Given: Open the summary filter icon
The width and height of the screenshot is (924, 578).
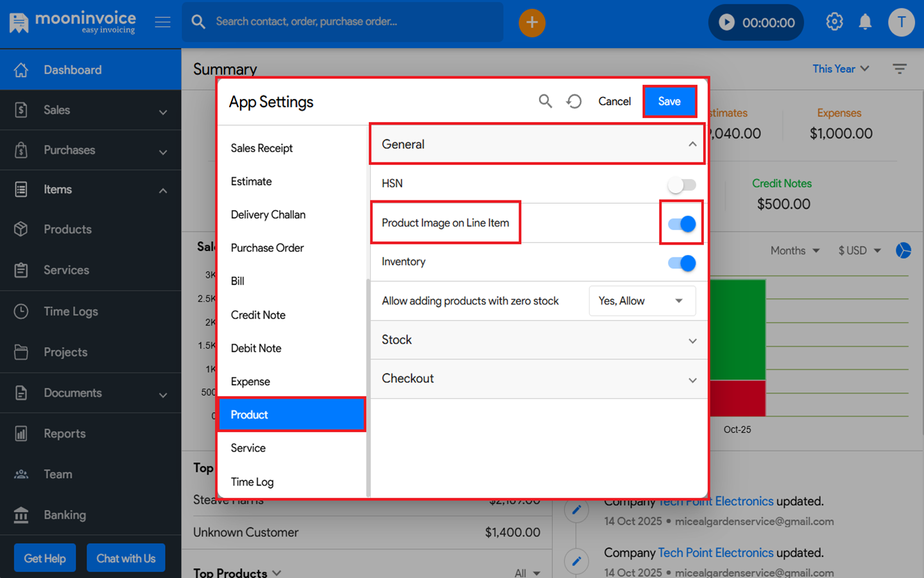Looking at the screenshot, I should pos(900,69).
